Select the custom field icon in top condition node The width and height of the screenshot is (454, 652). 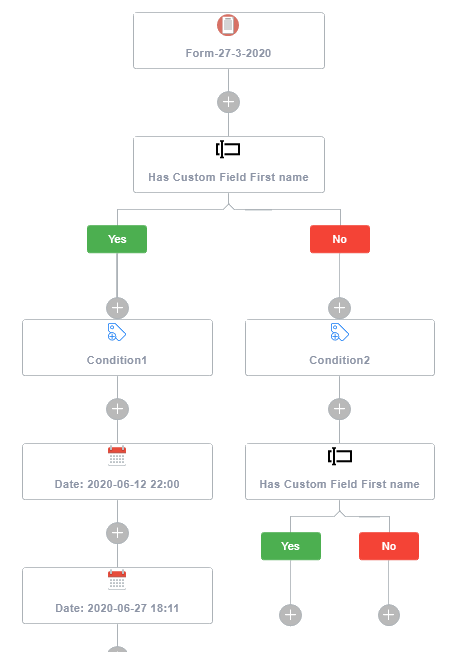tap(228, 149)
